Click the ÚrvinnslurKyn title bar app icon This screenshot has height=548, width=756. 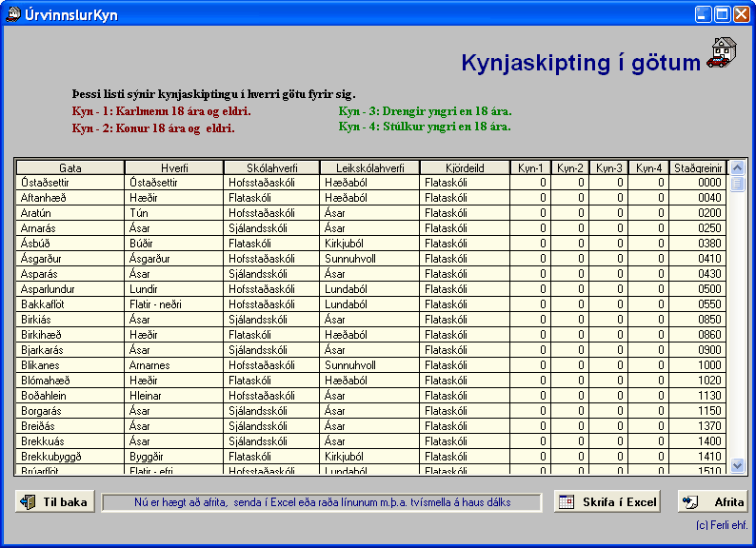[13, 14]
